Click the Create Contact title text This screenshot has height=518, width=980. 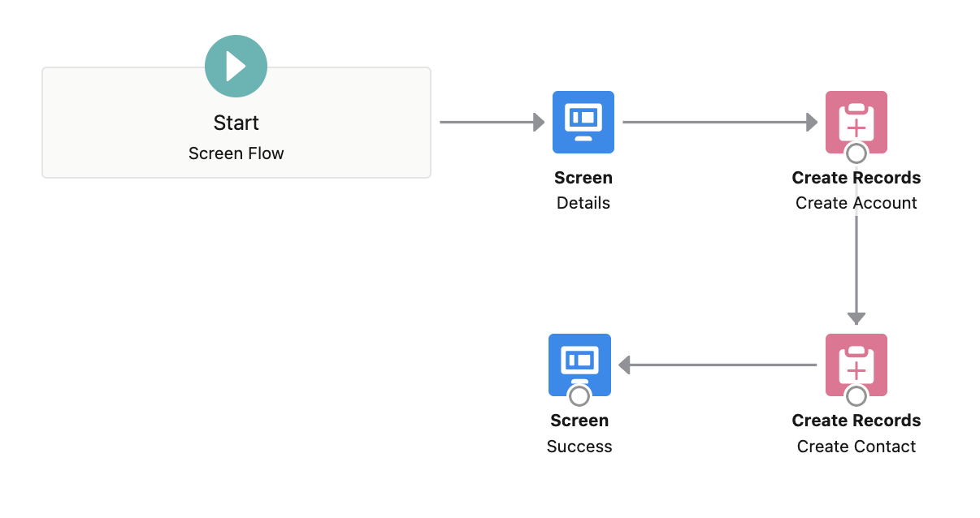coord(856,445)
